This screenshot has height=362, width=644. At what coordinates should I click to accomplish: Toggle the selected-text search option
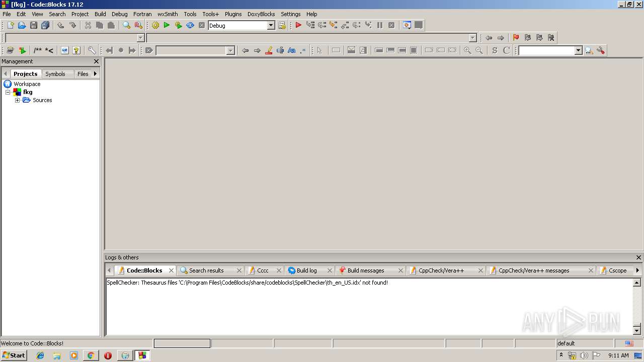[x=280, y=50]
